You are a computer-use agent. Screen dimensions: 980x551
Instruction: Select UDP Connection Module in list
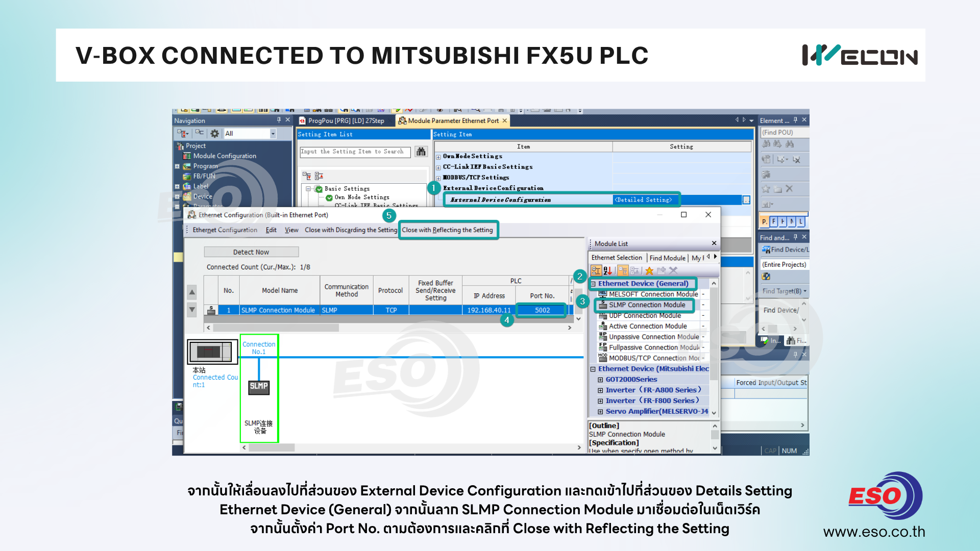(x=645, y=316)
